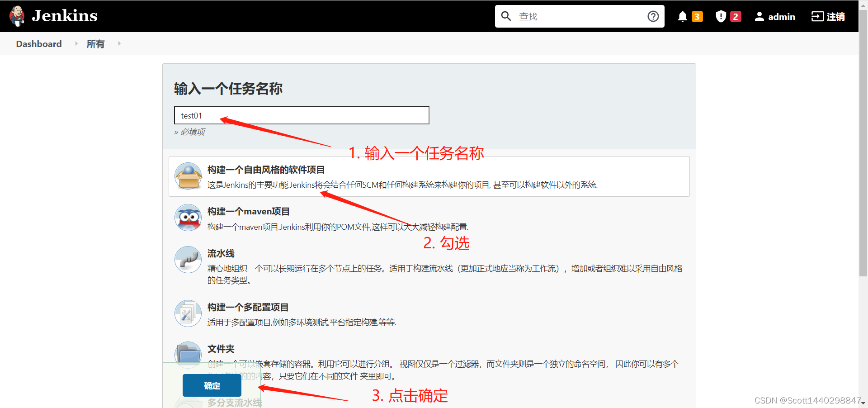The height and width of the screenshot is (408, 868).
Task: Choose 构建一个多配置项目 option
Action: (248, 307)
